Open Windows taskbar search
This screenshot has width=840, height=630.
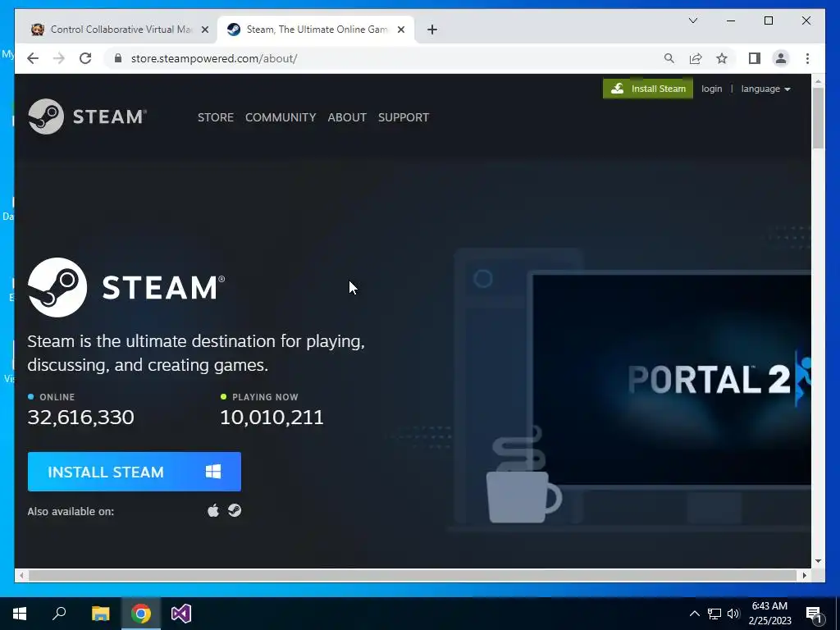59,614
